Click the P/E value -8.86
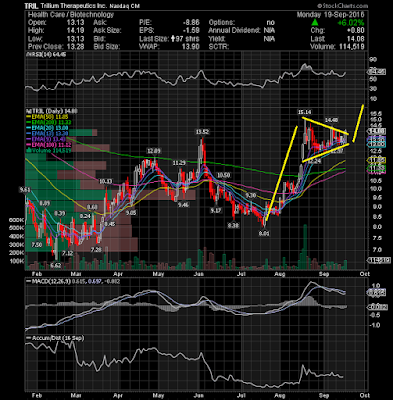This screenshot has width=393, height=400. tap(191, 23)
